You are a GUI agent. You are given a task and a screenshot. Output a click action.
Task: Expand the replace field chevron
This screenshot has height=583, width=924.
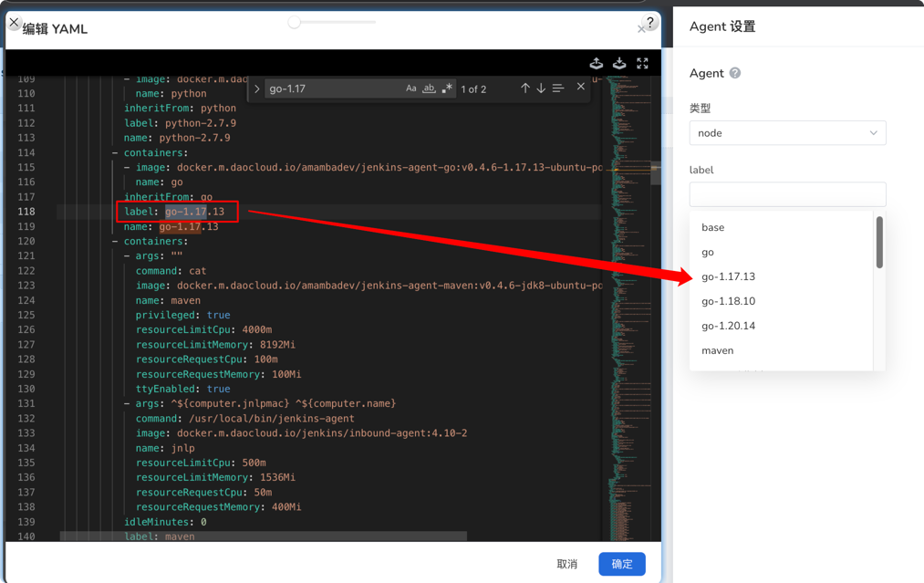point(257,89)
